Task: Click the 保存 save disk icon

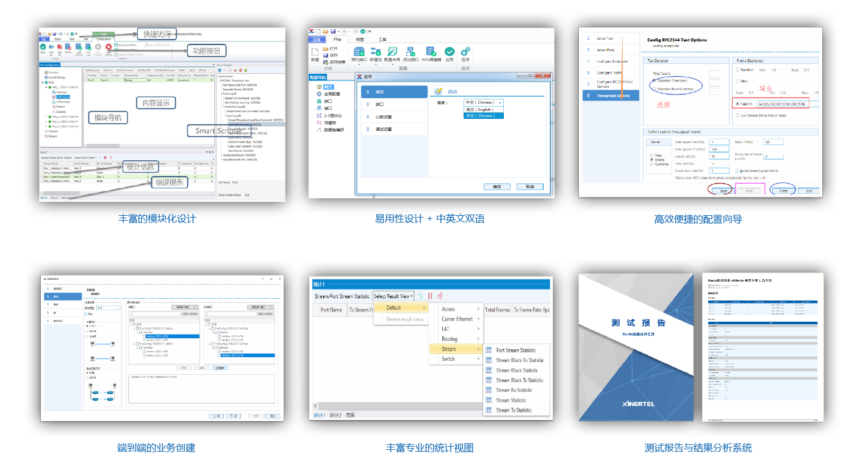Action: coord(325,55)
